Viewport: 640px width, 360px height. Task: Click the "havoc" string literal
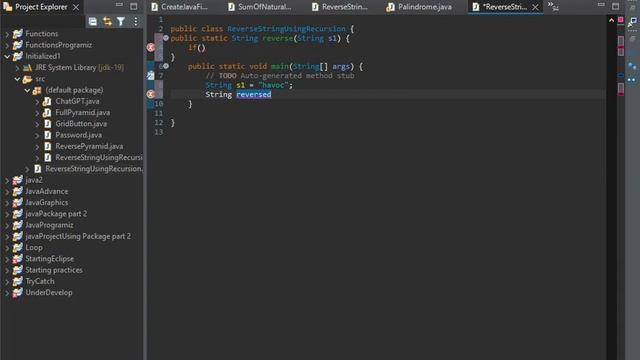[273, 85]
